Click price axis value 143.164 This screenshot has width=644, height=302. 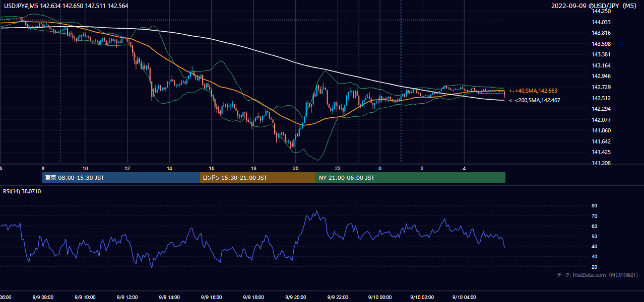pos(601,65)
